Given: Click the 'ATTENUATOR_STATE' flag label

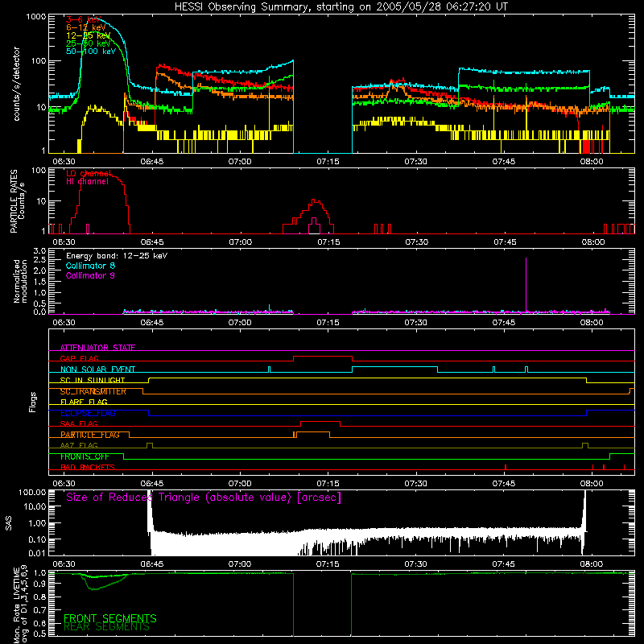Looking at the screenshot, I should 97,348.
